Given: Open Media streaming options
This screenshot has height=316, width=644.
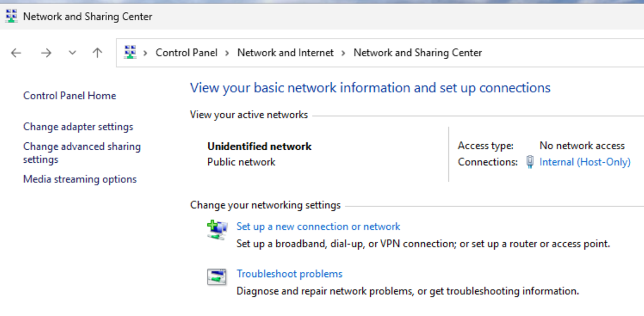Looking at the screenshot, I should click(x=80, y=180).
